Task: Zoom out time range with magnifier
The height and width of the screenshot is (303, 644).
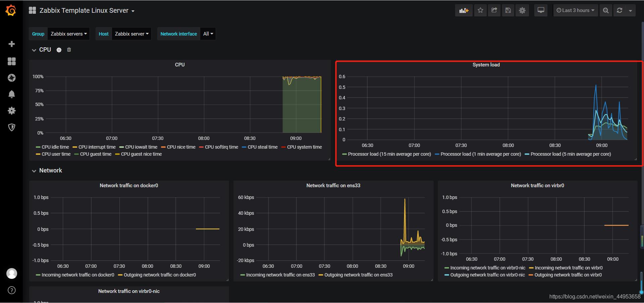Action: [x=606, y=10]
